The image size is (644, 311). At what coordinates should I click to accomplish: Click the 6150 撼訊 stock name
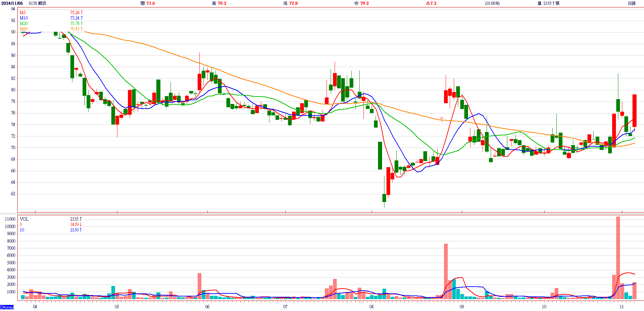coord(38,3)
